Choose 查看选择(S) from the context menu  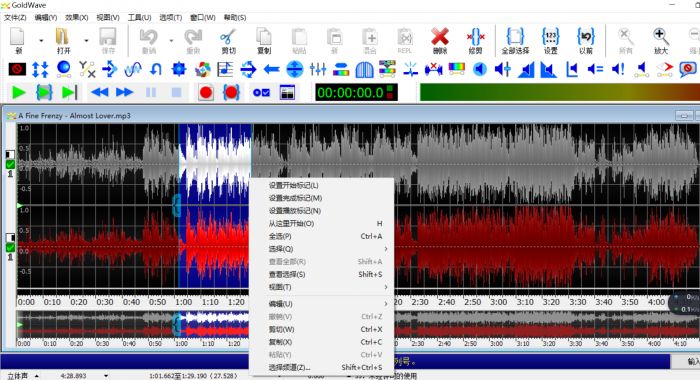pos(321,274)
